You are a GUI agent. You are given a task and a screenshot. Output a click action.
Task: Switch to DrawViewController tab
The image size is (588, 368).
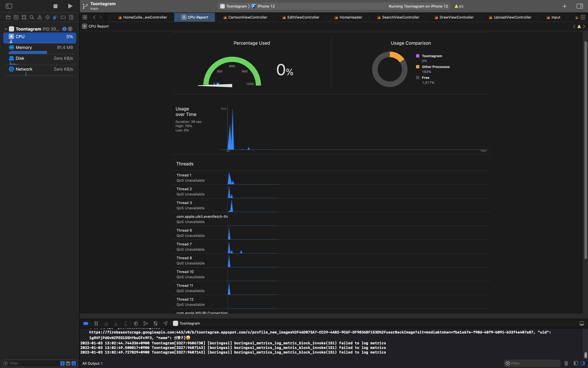coord(454,17)
